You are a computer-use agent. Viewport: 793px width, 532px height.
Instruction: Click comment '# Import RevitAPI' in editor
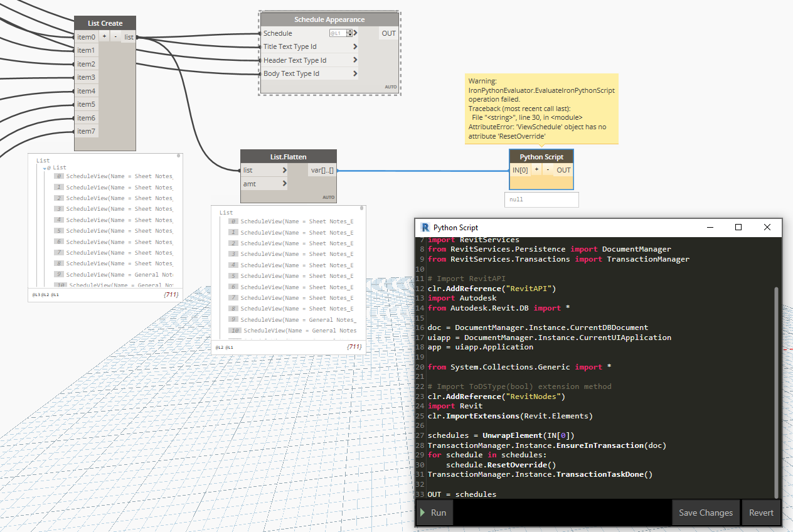click(x=467, y=279)
